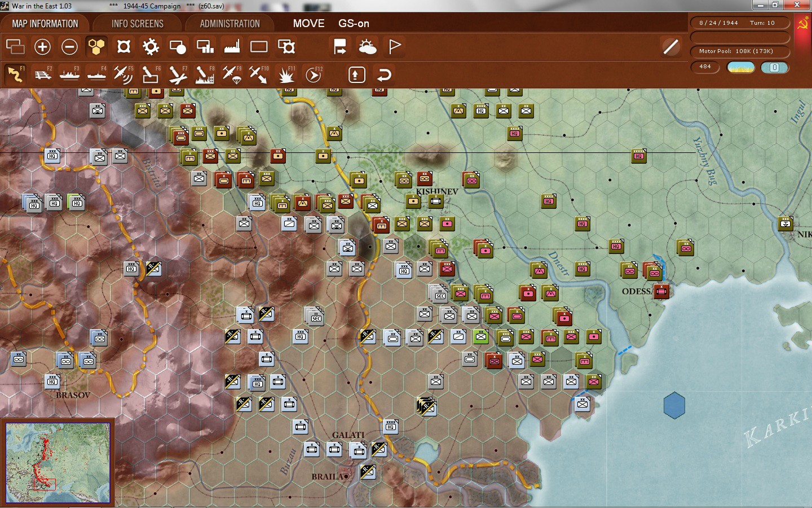Click the MOVE mode label

(308, 24)
